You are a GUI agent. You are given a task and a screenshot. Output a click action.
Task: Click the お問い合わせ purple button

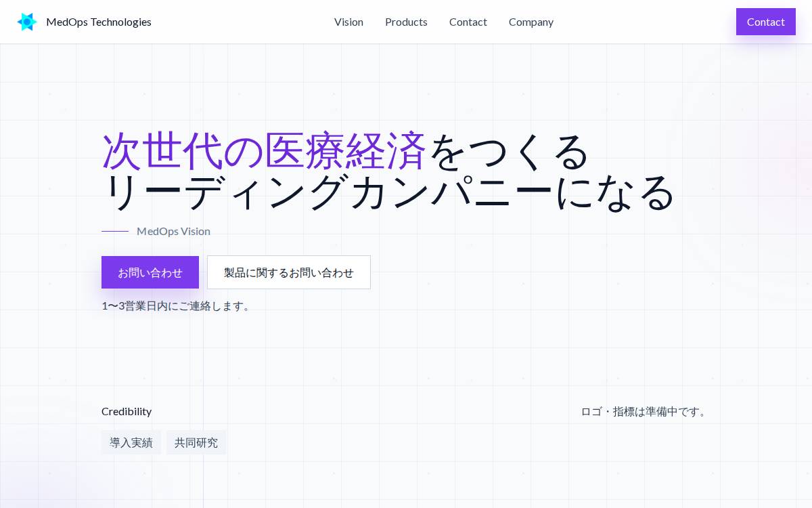pyautogui.click(x=150, y=272)
